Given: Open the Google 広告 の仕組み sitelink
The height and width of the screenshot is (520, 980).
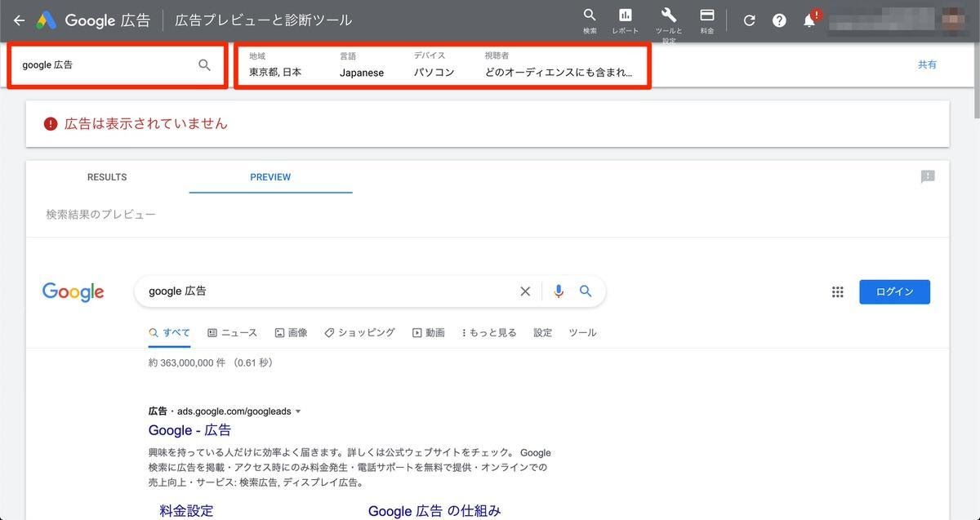Looking at the screenshot, I should coord(434,511).
